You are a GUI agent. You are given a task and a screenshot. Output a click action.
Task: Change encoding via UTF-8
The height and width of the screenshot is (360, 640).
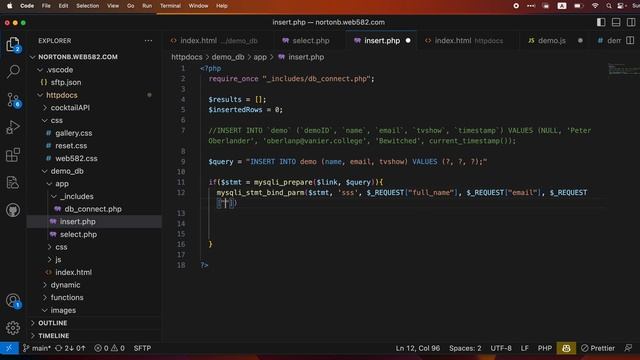click(x=501, y=348)
